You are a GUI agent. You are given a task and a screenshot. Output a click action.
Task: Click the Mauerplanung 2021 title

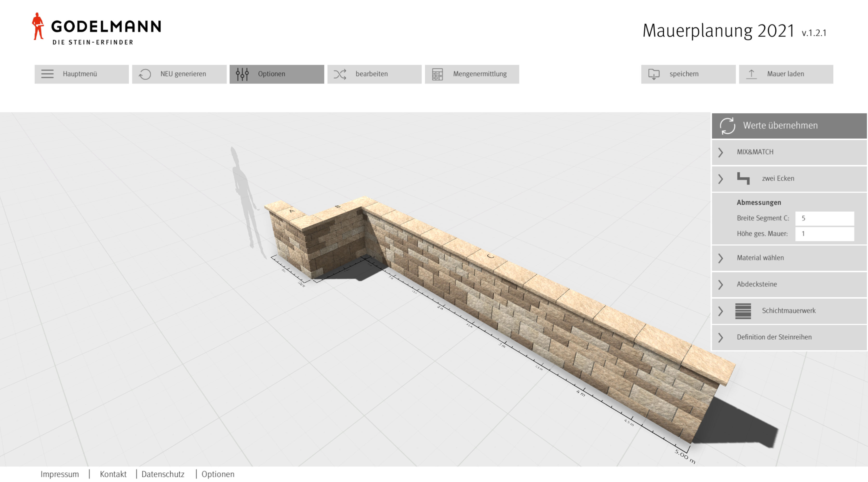(x=718, y=31)
